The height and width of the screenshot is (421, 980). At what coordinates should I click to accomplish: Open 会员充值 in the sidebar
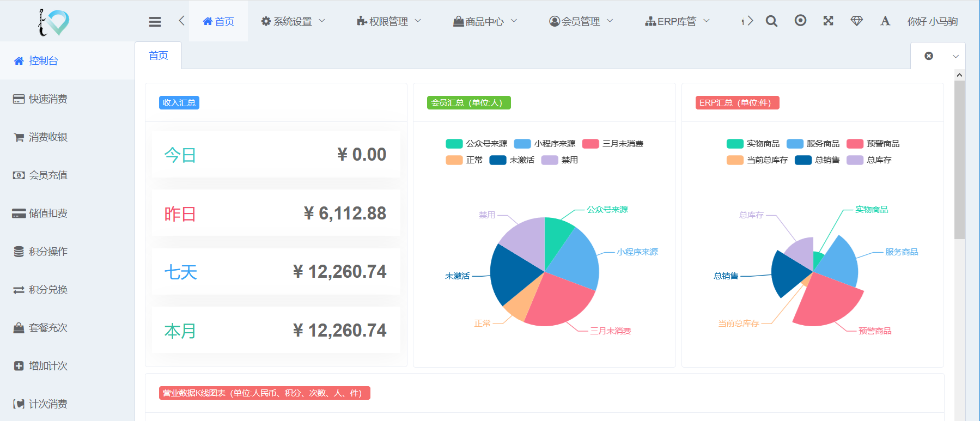[68, 175]
